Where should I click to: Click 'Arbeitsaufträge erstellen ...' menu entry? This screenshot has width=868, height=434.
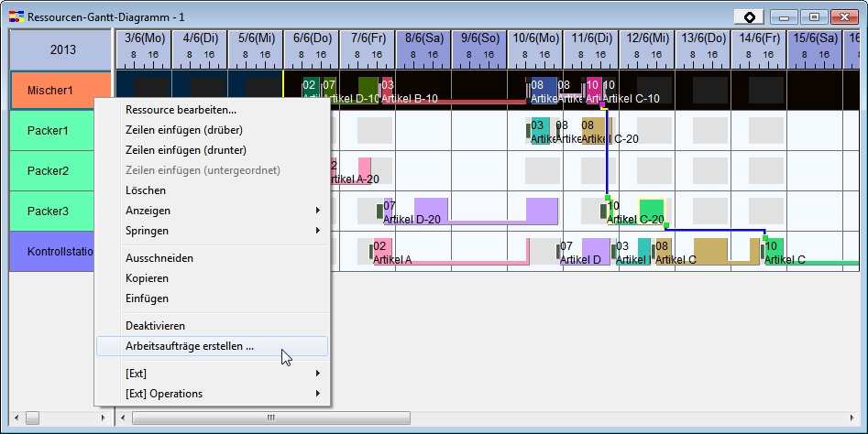click(x=190, y=347)
